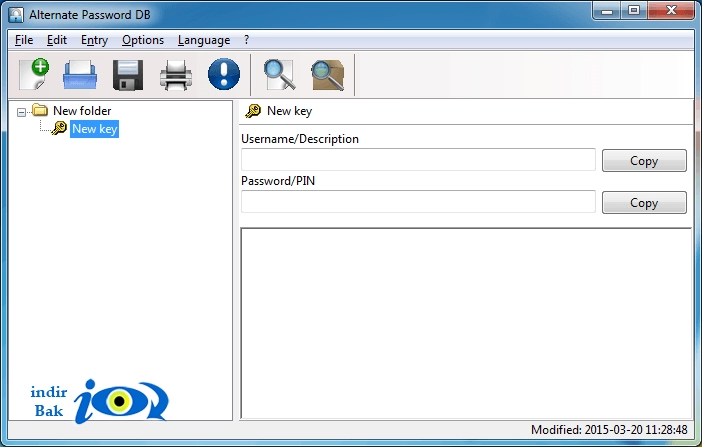Open the Language menu

click(204, 40)
